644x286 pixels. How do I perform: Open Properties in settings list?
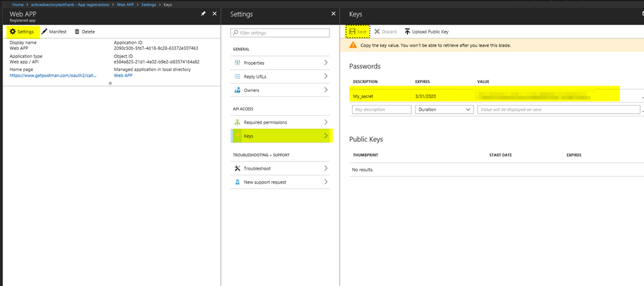pyautogui.click(x=280, y=63)
